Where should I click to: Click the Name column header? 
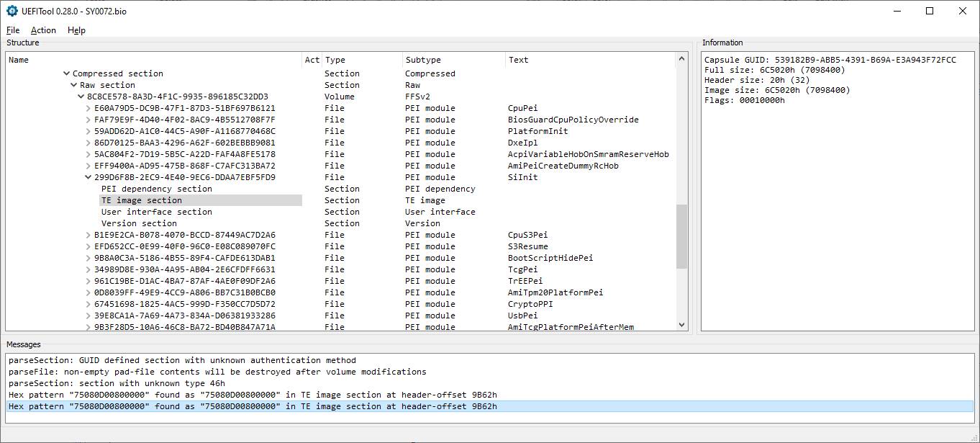[19, 60]
